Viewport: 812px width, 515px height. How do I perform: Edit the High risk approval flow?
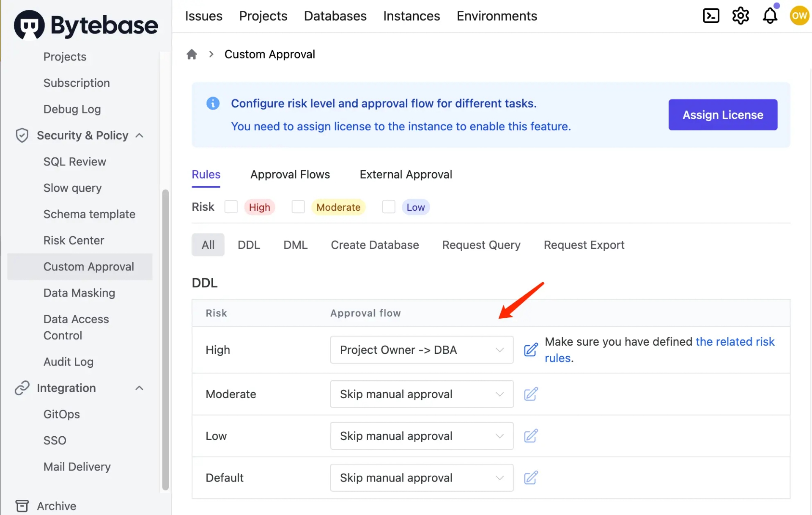[x=531, y=350]
